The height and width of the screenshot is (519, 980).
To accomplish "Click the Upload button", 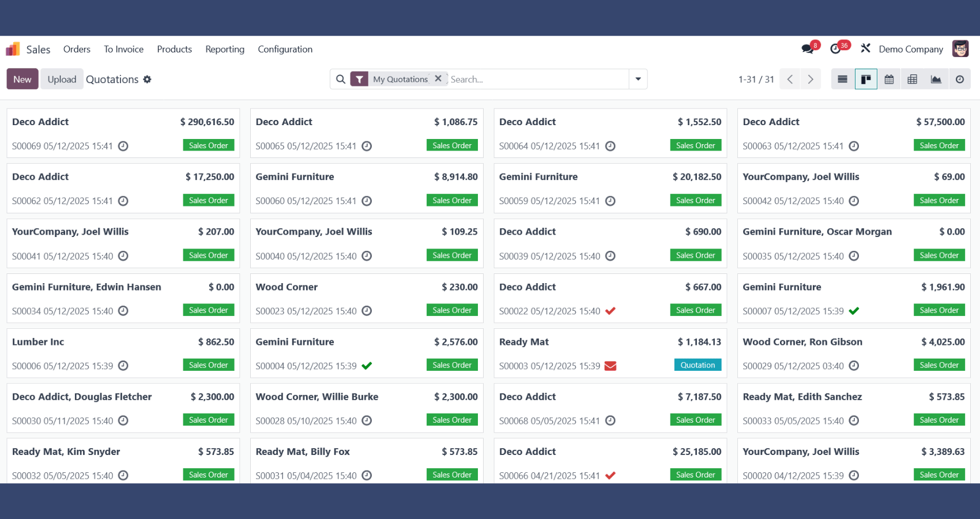I will click(62, 79).
